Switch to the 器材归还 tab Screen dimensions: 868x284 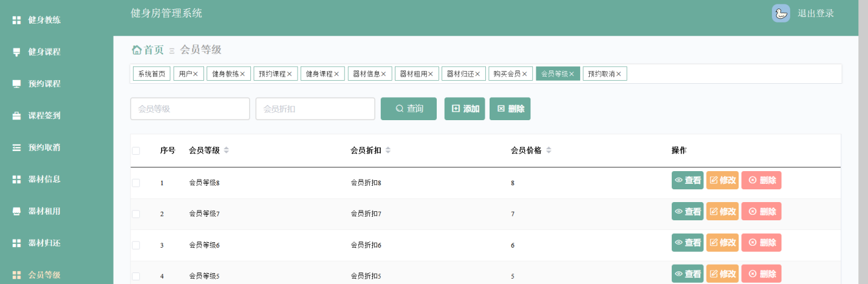pyautogui.click(x=460, y=73)
